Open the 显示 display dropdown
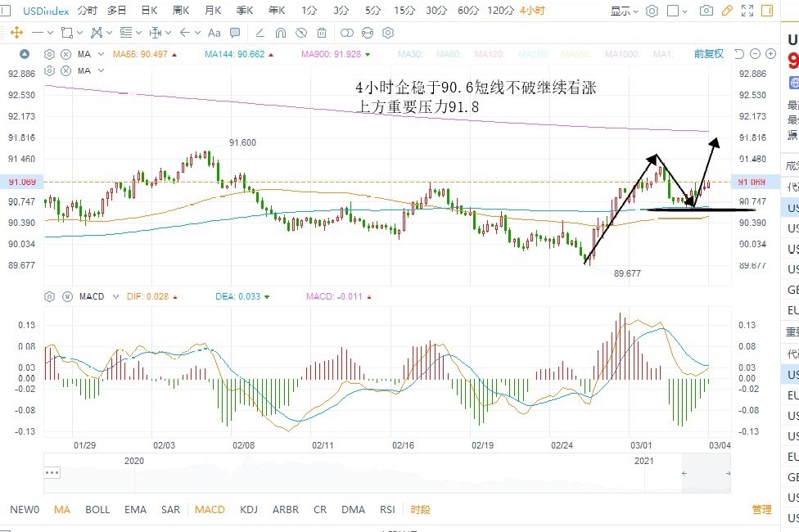 click(625, 11)
